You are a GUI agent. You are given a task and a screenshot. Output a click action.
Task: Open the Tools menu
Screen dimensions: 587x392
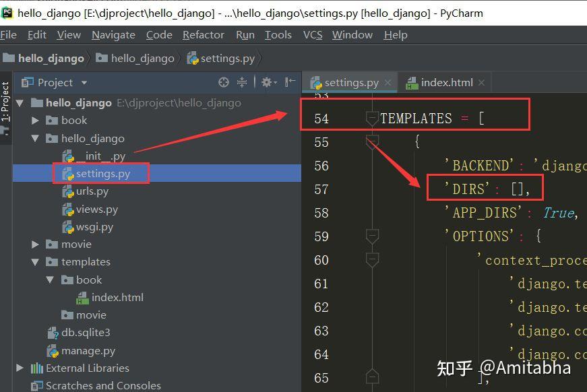(x=278, y=35)
